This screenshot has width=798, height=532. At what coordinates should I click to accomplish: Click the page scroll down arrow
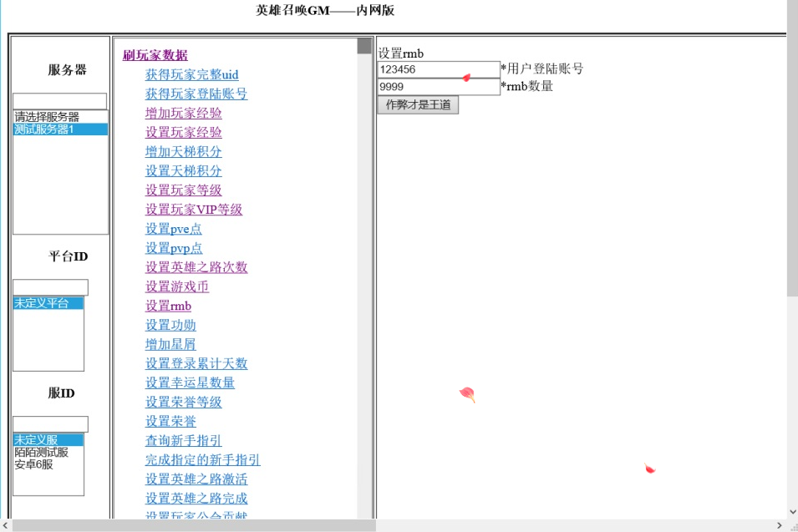pos(791,511)
